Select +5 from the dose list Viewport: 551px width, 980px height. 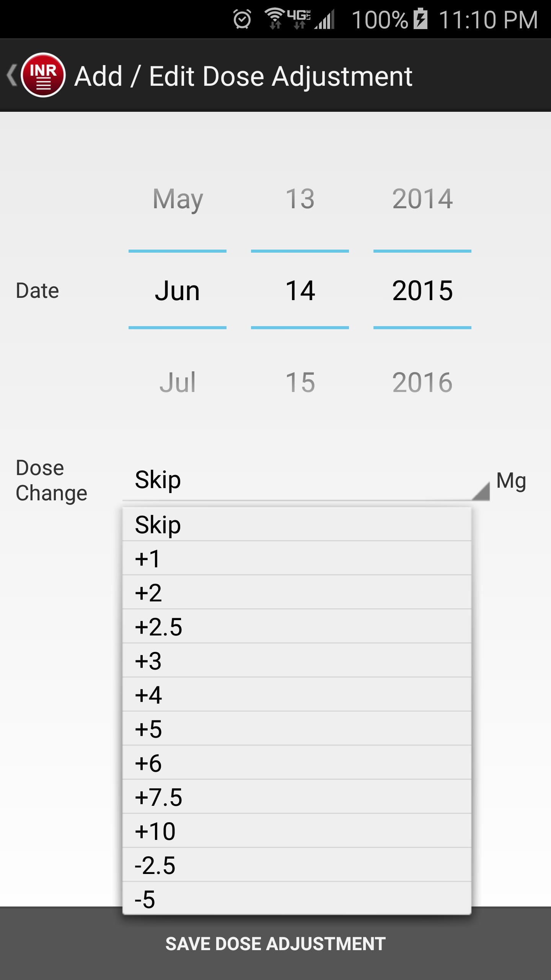297,729
